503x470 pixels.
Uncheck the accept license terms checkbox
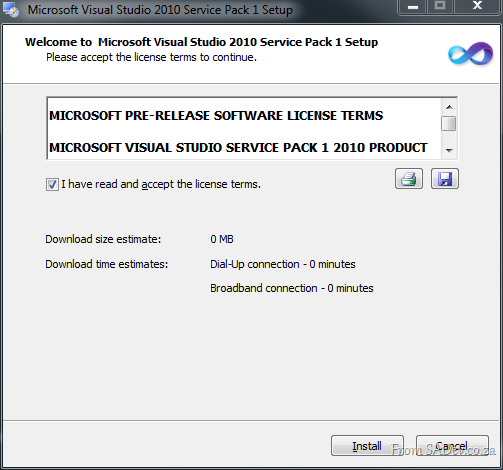click(x=52, y=184)
